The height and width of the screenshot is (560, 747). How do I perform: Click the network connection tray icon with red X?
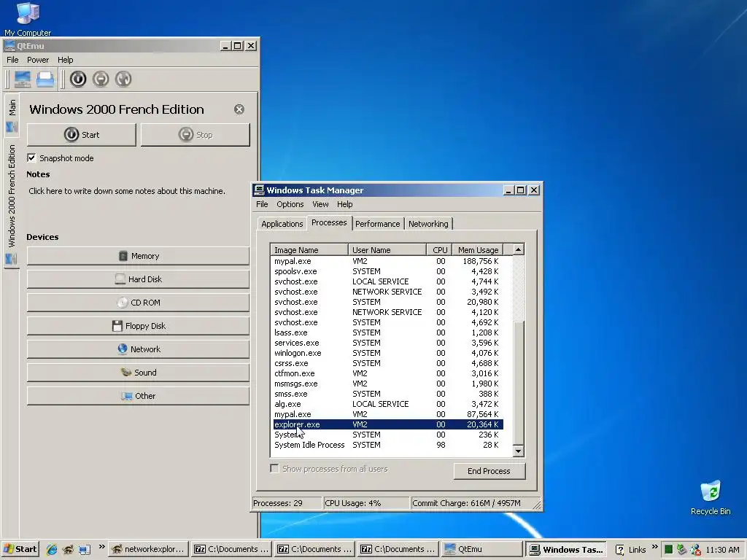[x=695, y=550]
